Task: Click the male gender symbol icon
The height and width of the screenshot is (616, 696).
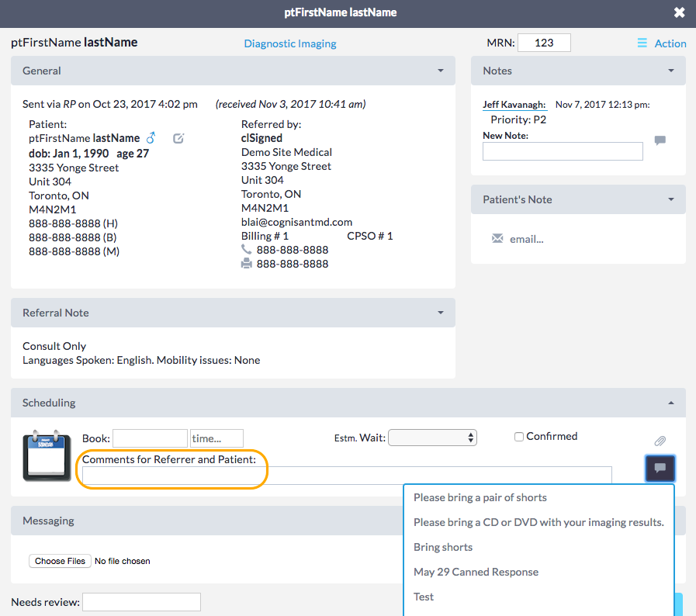Action: 151,138
